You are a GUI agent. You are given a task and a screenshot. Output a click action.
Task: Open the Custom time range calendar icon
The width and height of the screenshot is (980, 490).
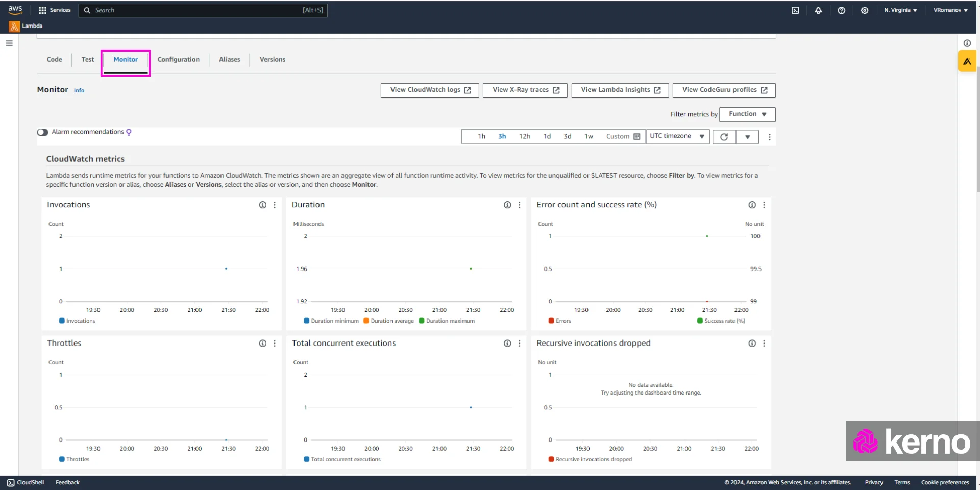[636, 137]
